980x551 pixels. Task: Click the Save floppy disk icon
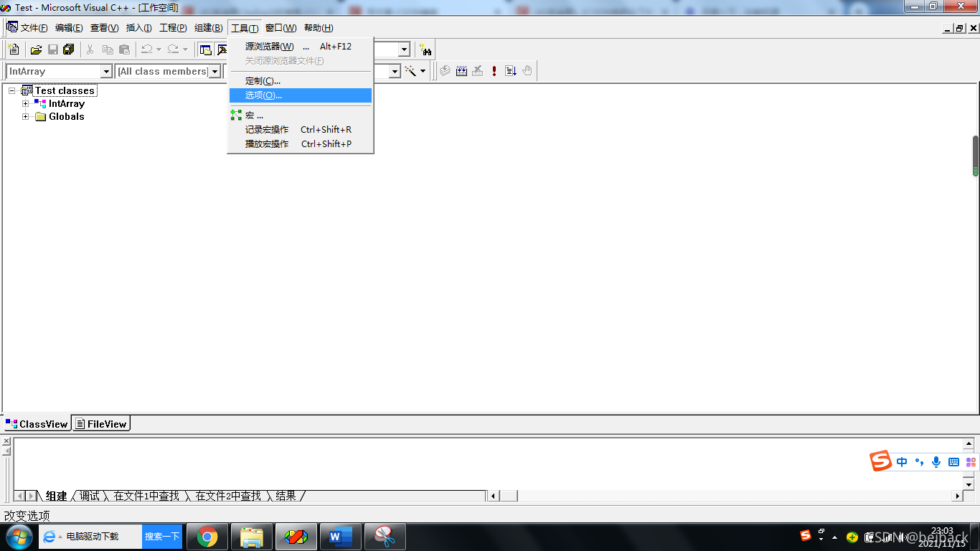point(52,50)
